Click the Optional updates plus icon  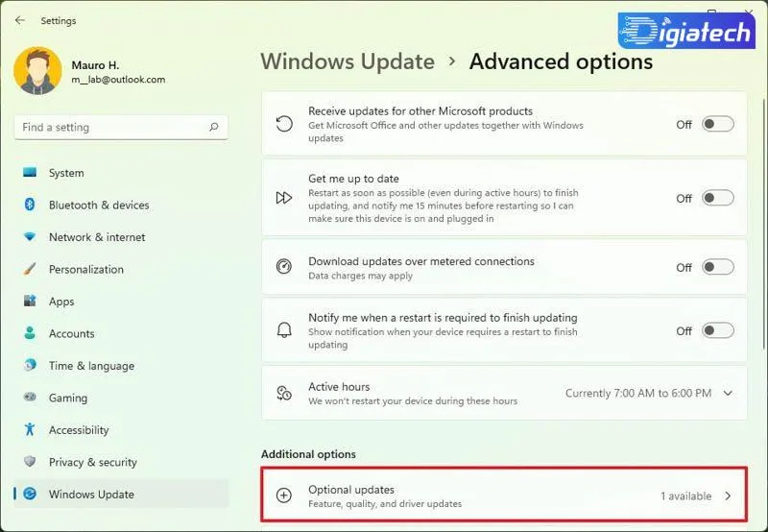click(284, 496)
